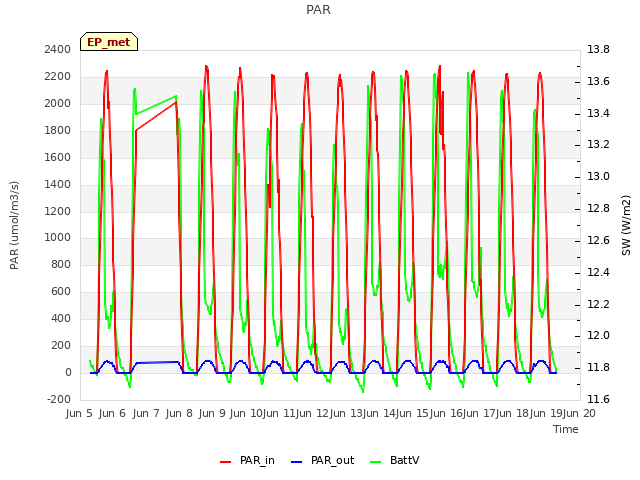Click the 'Jun 5' x-axis tick label
Screen dimensions: 640x480
coord(79,413)
